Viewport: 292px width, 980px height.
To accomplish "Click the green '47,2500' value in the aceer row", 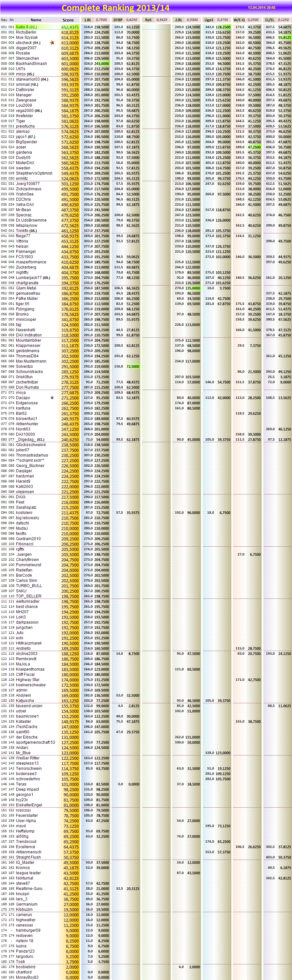I will (x=254, y=147).
